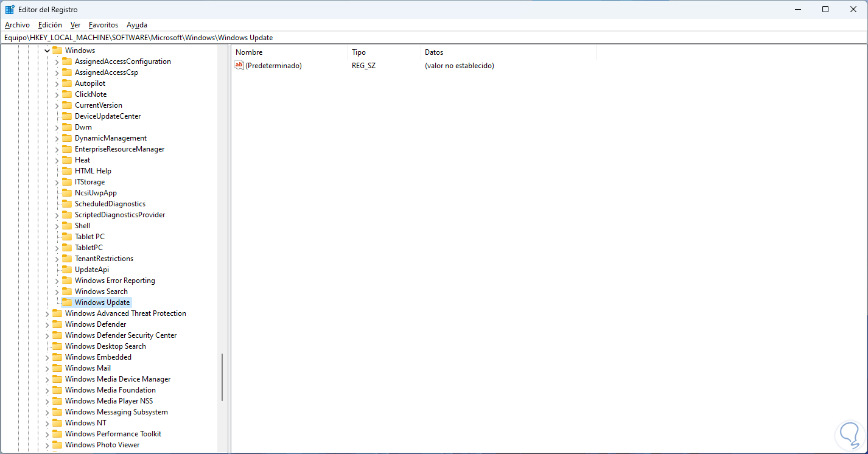The image size is (868, 454).
Task: Expand the Windows Error Reporting key
Action: 57,281
